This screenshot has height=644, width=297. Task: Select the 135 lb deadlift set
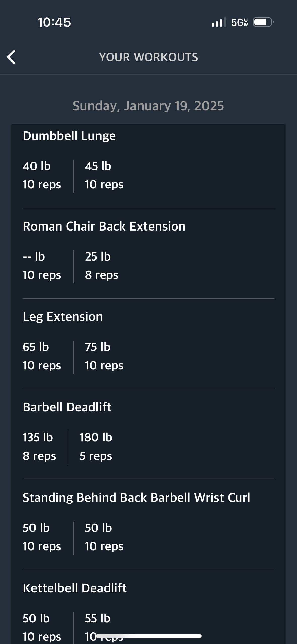[x=39, y=447]
